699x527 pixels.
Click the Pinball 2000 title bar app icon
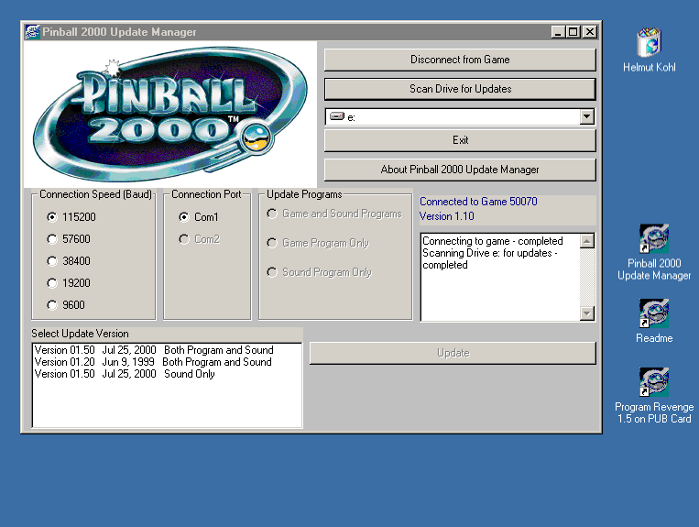[x=33, y=32]
